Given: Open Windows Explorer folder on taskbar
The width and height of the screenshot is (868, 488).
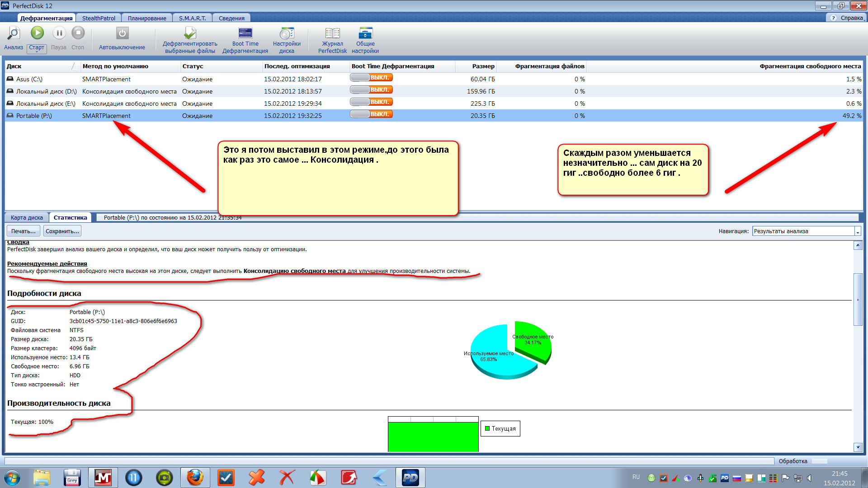Looking at the screenshot, I should pyautogui.click(x=42, y=478).
